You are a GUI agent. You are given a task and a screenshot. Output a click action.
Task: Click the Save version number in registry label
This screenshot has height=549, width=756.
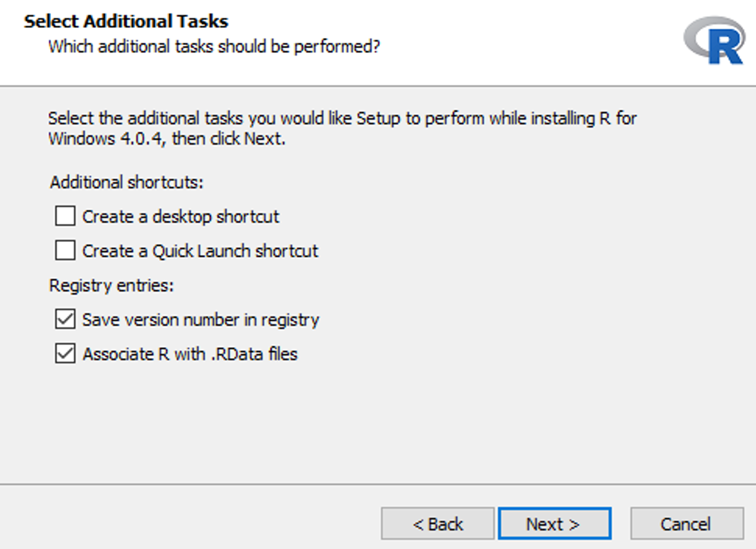(201, 319)
